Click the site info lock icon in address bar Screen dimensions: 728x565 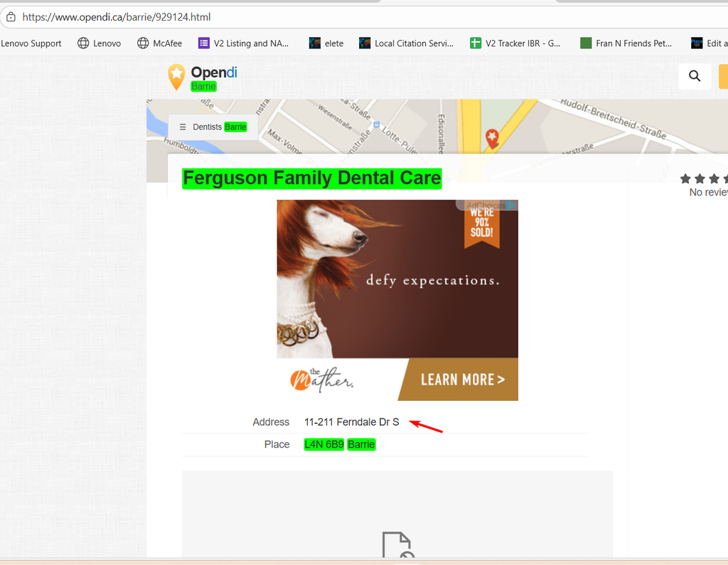click(x=11, y=17)
